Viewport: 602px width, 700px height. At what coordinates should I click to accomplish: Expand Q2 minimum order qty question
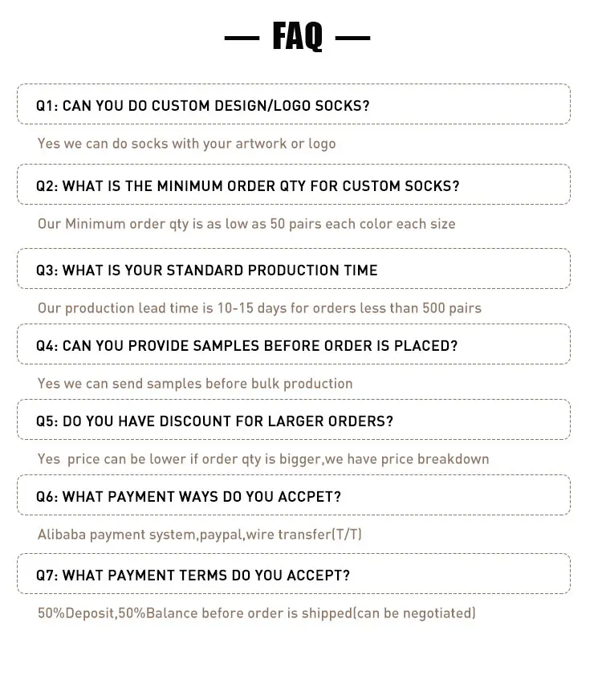coord(293,185)
